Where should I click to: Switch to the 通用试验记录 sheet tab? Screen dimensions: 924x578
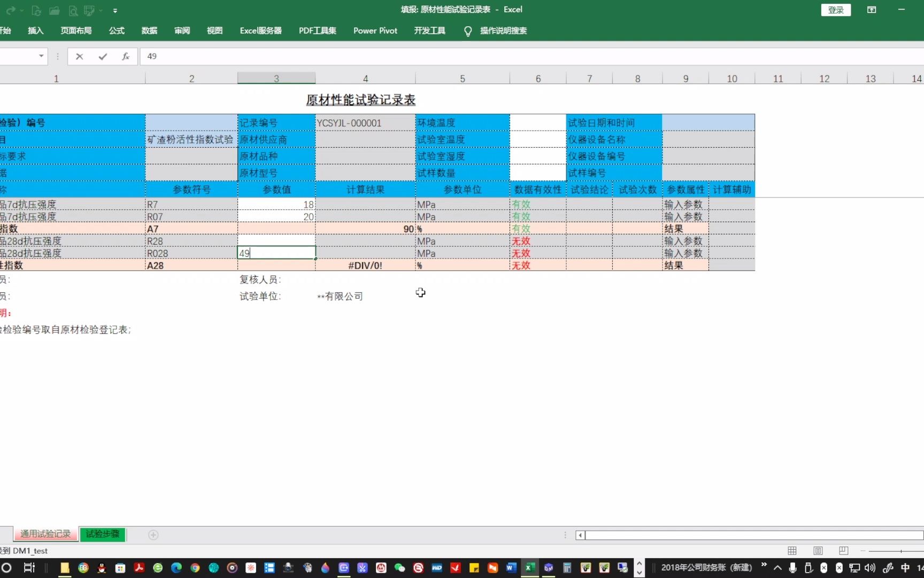point(45,534)
